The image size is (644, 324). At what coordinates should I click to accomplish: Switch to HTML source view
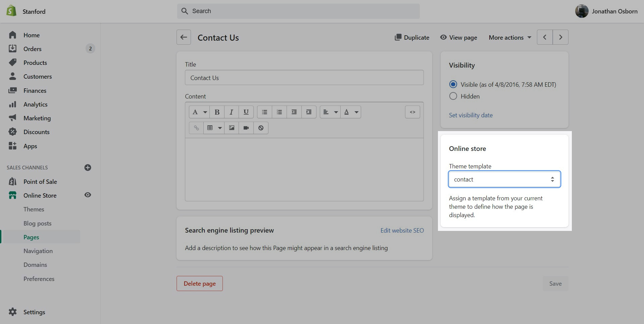pos(412,112)
